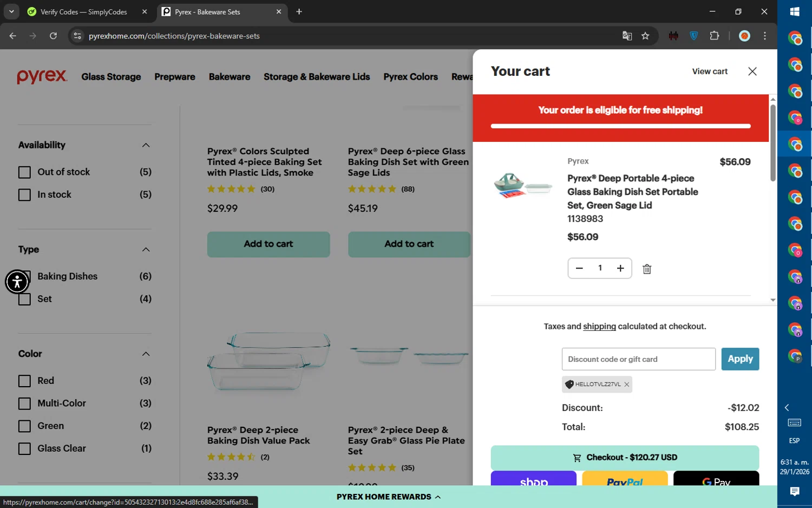
Task: Click the Pyrex logo
Action: coord(42,77)
